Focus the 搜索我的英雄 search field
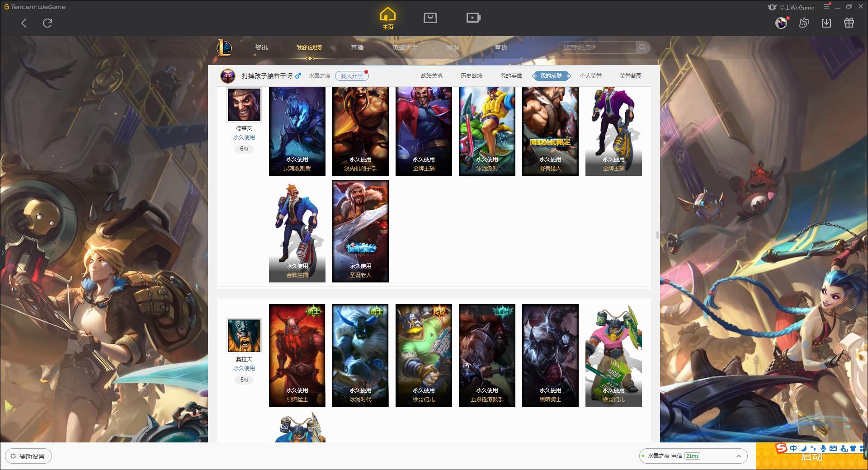The height and width of the screenshot is (470, 868). [598, 47]
